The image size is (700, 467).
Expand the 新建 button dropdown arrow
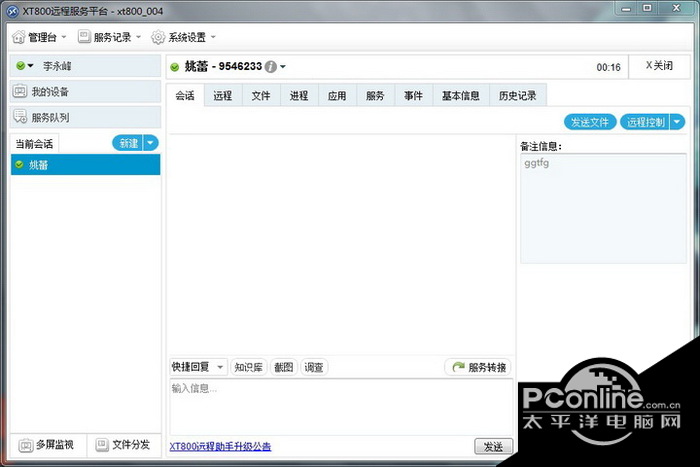coord(151,143)
